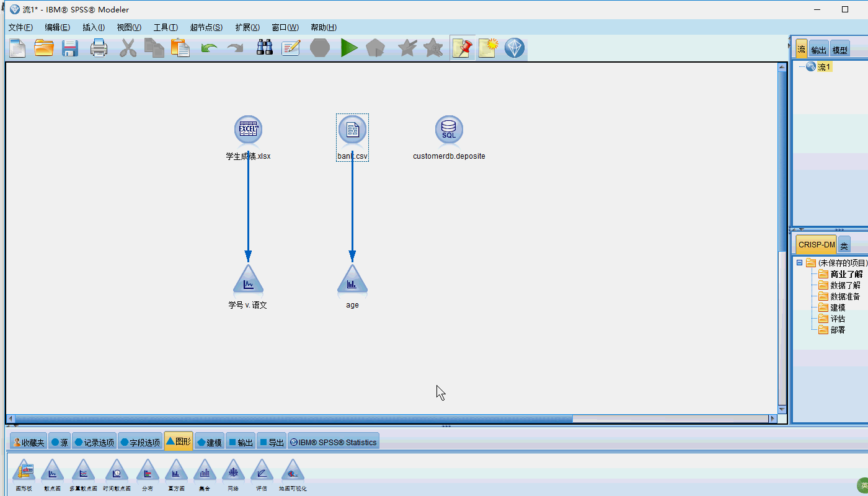Open the 编辑(E) menu
Viewport: 868px width, 496px height.
pyautogui.click(x=58, y=27)
